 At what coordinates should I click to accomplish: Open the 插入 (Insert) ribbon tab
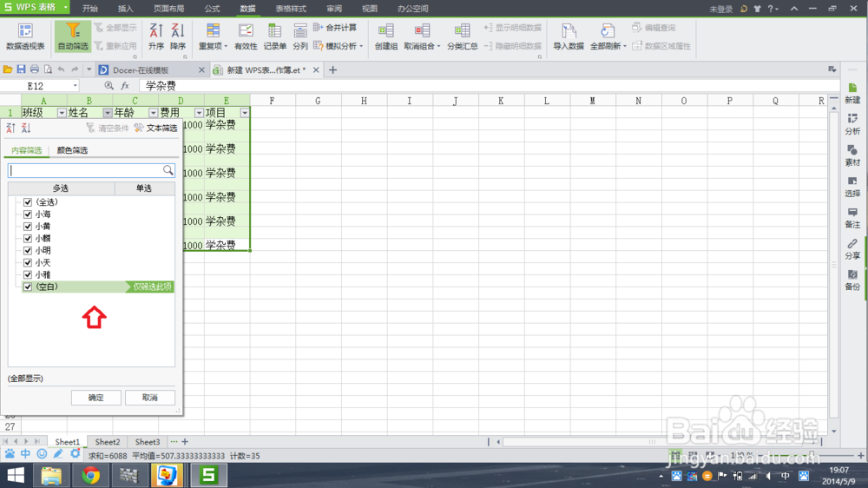click(x=126, y=9)
